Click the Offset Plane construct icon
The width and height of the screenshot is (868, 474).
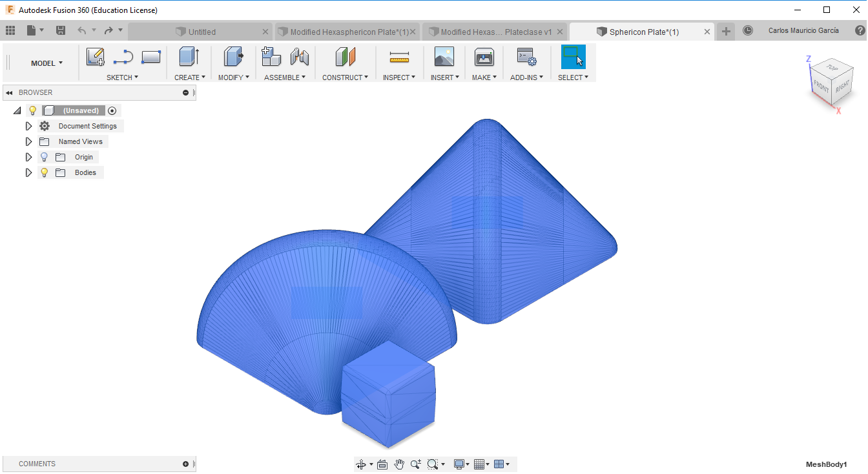point(346,57)
